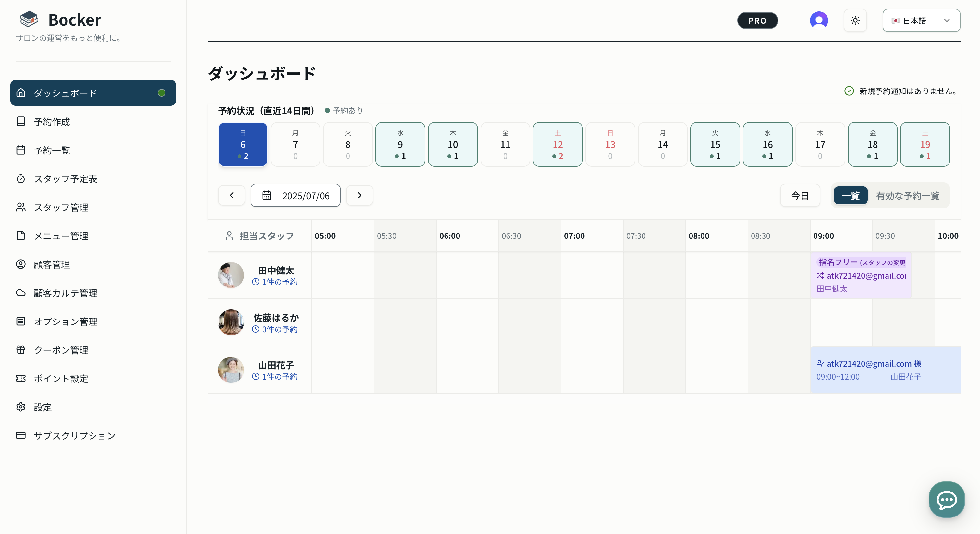Click the credit card icon beside サブスクリプション
This screenshot has width=980, height=534.
[x=21, y=435]
